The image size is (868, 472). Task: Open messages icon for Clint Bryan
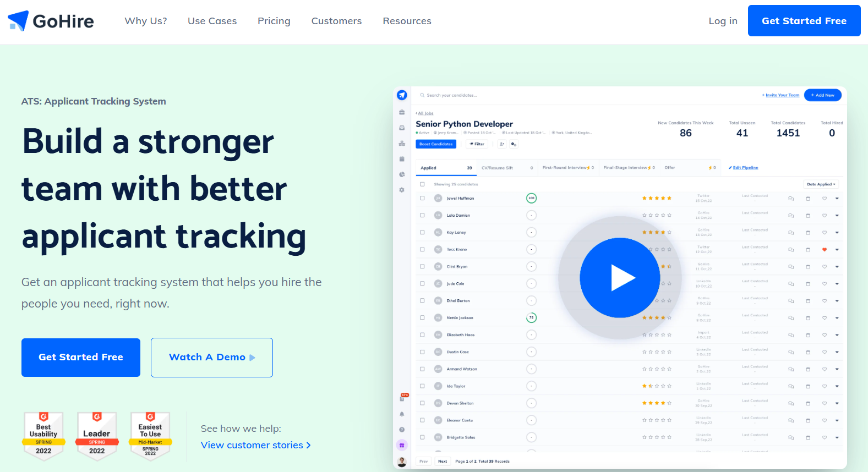point(791,267)
